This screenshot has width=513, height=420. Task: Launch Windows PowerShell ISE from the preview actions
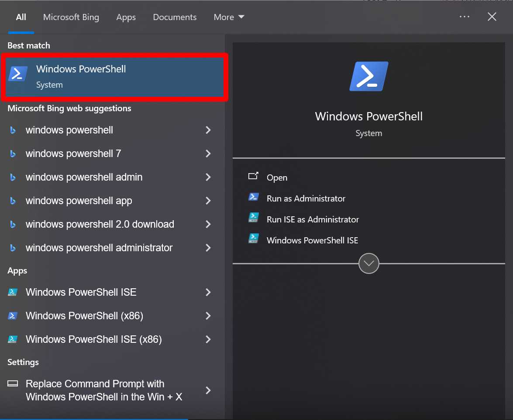[313, 240]
